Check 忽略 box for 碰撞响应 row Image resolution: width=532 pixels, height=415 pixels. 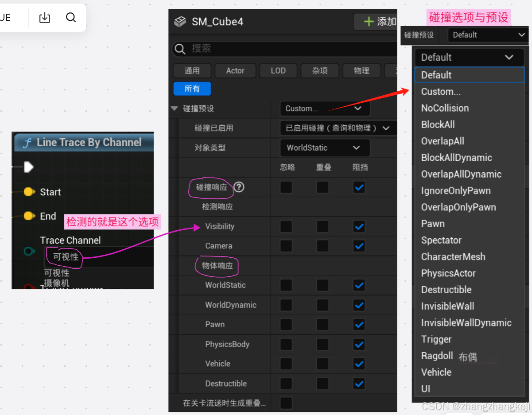tap(286, 187)
